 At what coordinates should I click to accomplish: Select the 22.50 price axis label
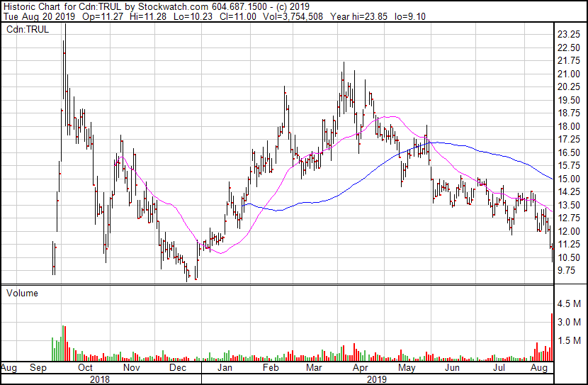[x=569, y=48]
